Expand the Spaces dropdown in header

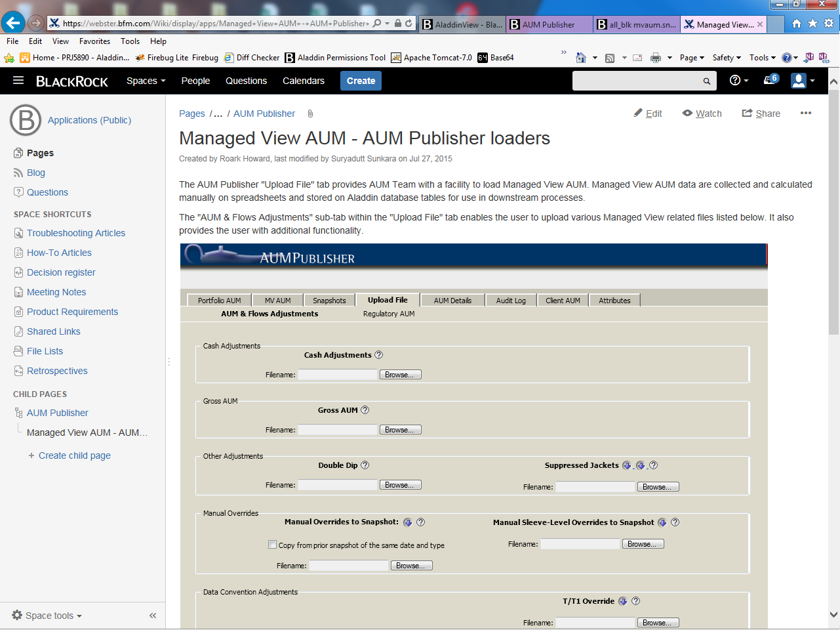(x=146, y=81)
